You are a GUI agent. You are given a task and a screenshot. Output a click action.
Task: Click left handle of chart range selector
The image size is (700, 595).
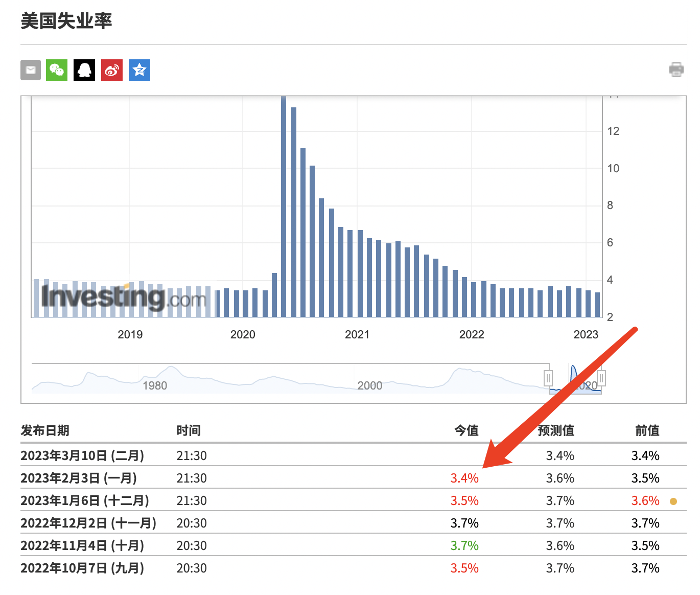coord(548,378)
